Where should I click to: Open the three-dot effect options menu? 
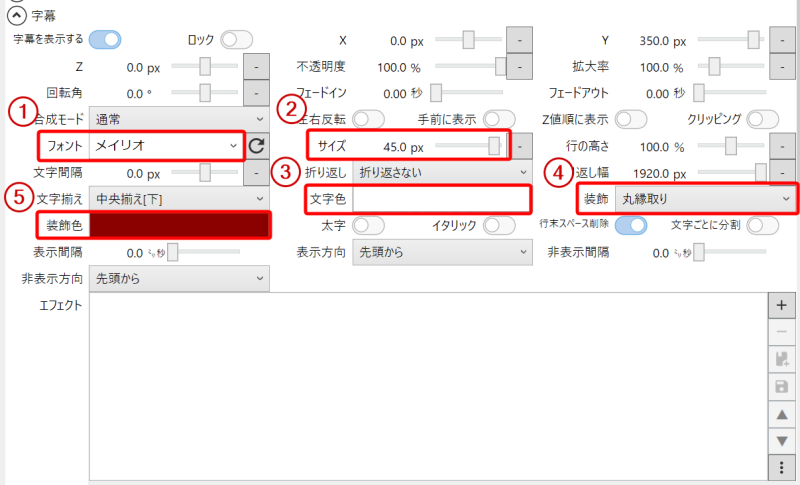click(x=781, y=467)
